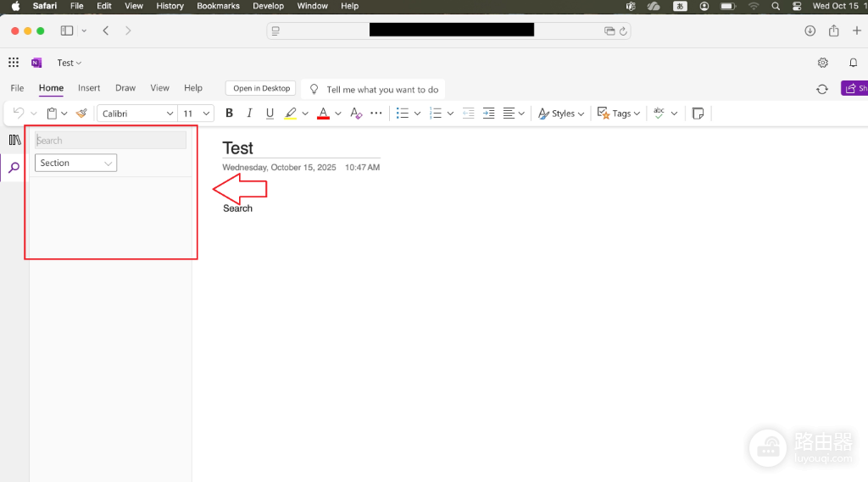
Task: Click the Clear Formatting icon
Action: point(356,114)
